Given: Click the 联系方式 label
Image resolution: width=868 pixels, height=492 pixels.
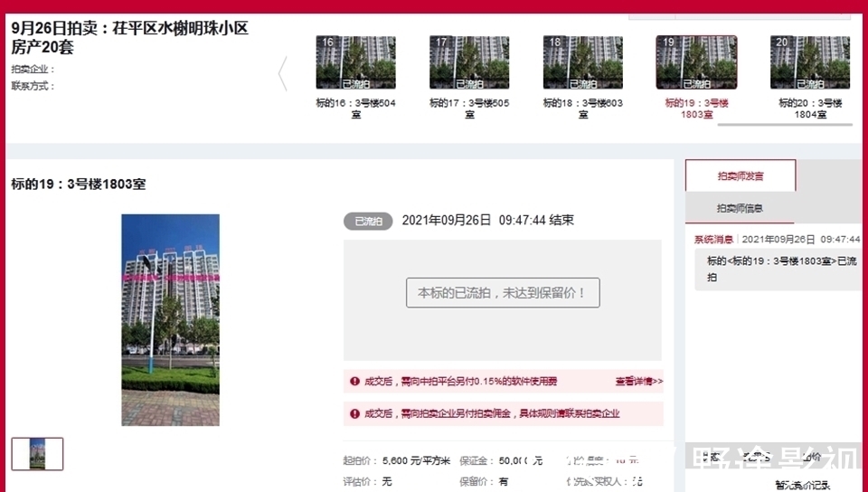Looking at the screenshot, I should (33, 86).
